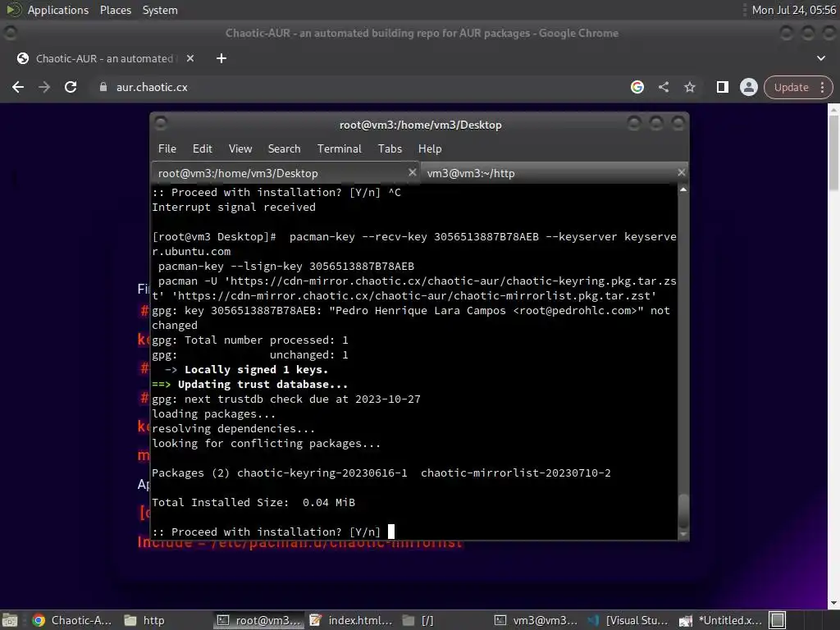This screenshot has height=630, width=840.
Task: Click terminal scrollbar down arrow
Action: tap(683, 534)
